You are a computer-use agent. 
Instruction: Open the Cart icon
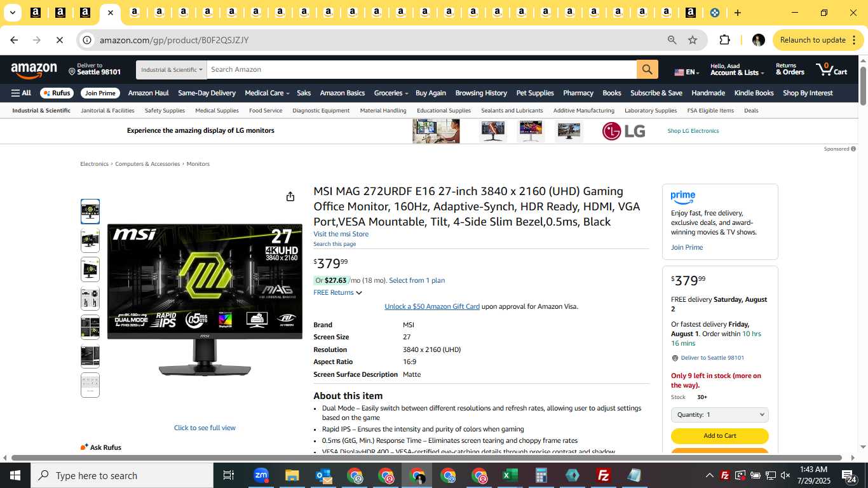tap(832, 69)
